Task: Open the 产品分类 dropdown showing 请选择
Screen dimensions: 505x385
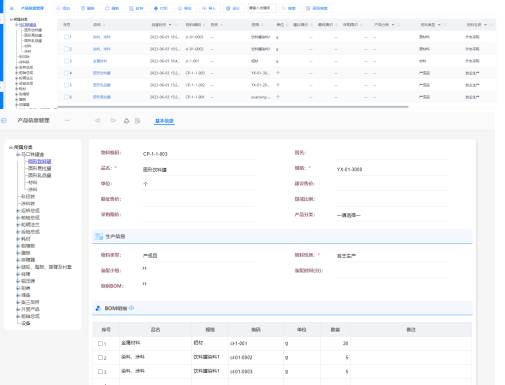Action: pos(392,215)
